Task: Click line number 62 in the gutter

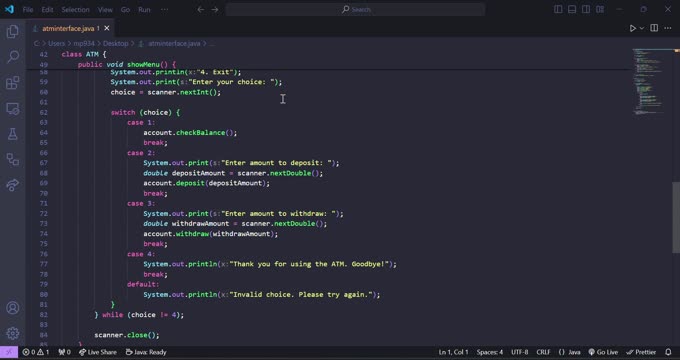Action: coord(43,112)
